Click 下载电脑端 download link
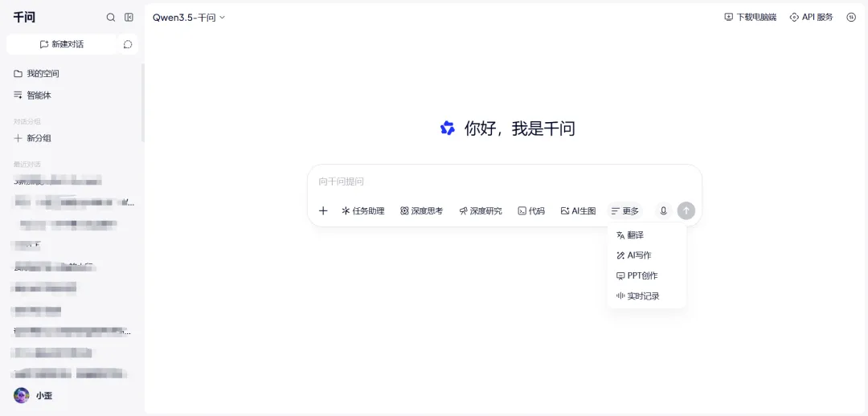Viewport: 868px width, 416px height. (x=750, y=17)
